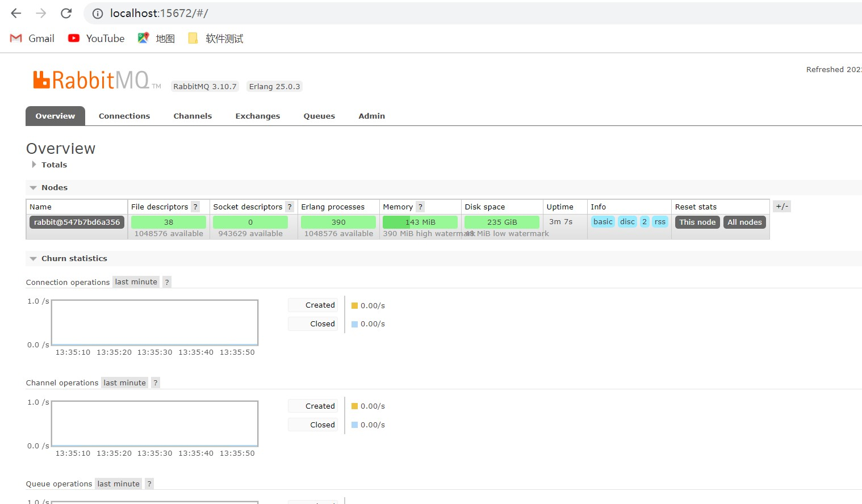862x504 pixels.
Task: Click the basic info tag
Action: (x=603, y=222)
